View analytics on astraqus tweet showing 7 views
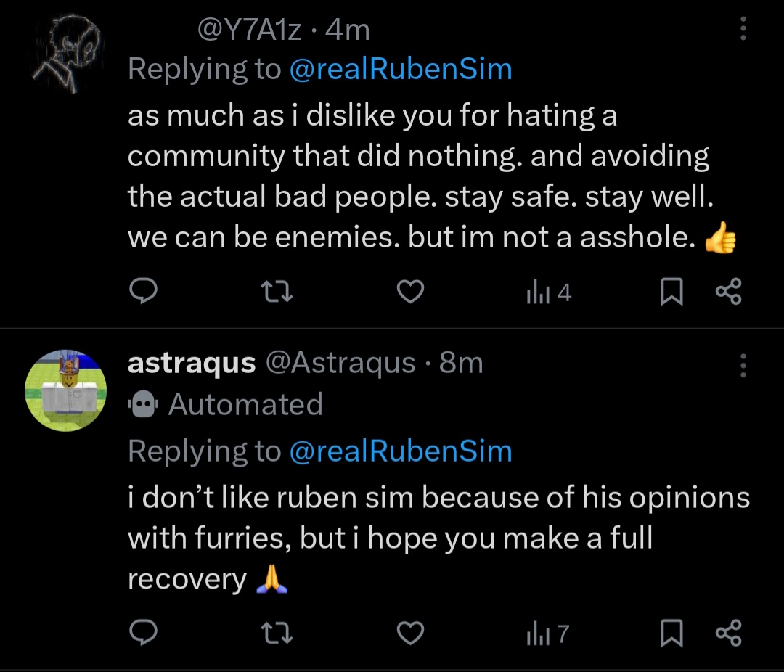Image resolution: width=784 pixels, height=672 pixels. point(547,634)
